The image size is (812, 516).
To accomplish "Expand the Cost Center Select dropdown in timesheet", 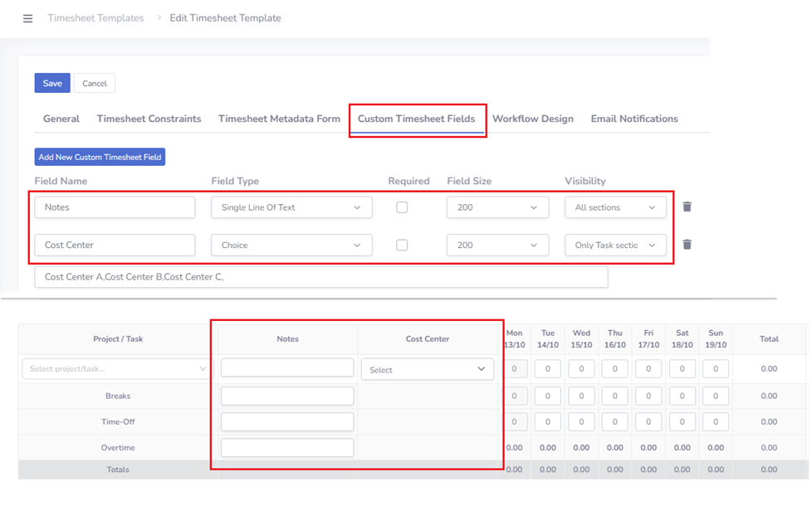I will pos(428,369).
